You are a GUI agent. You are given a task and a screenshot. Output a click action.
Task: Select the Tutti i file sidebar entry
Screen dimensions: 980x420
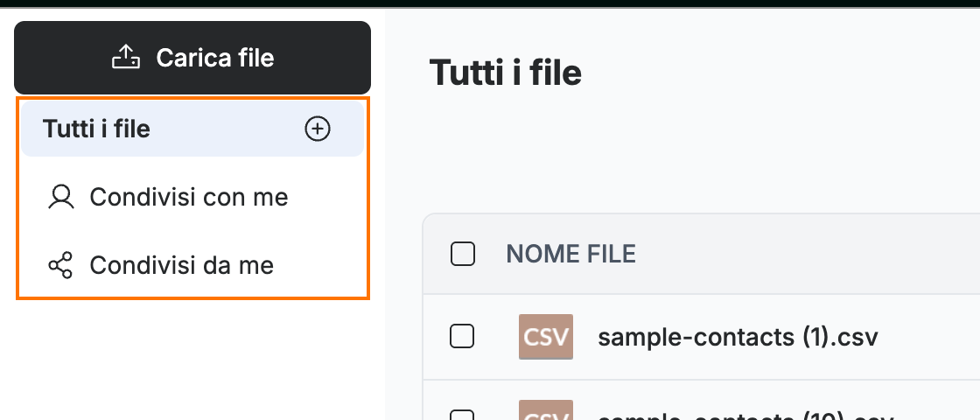pyautogui.click(x=192, y=129)
